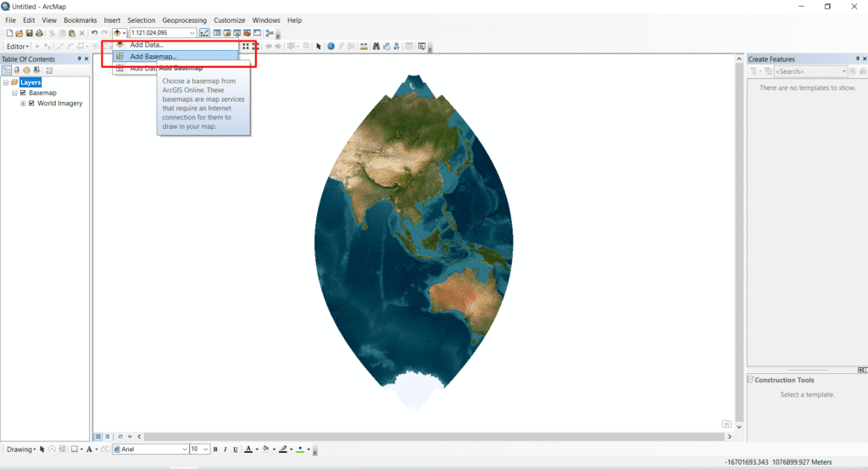Screen dimensions: 868x469
Task: Toggle Italic text formatting
Action: [225, 449]
